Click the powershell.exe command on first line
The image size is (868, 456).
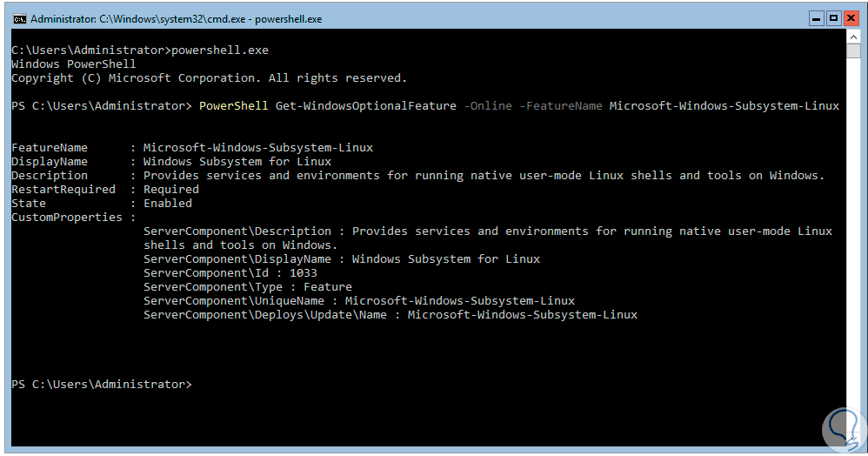click(x=220, y=50)
